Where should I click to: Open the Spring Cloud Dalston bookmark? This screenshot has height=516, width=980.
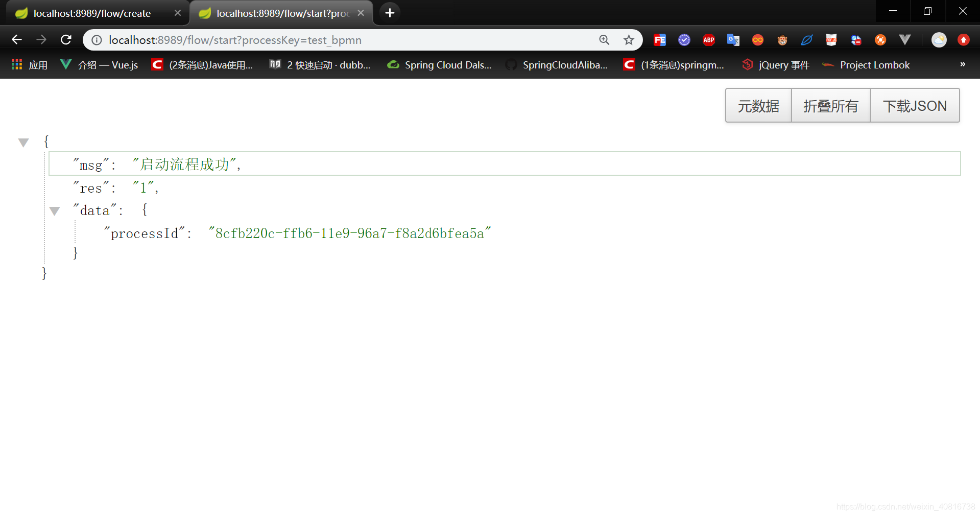[x=440, y=65]
